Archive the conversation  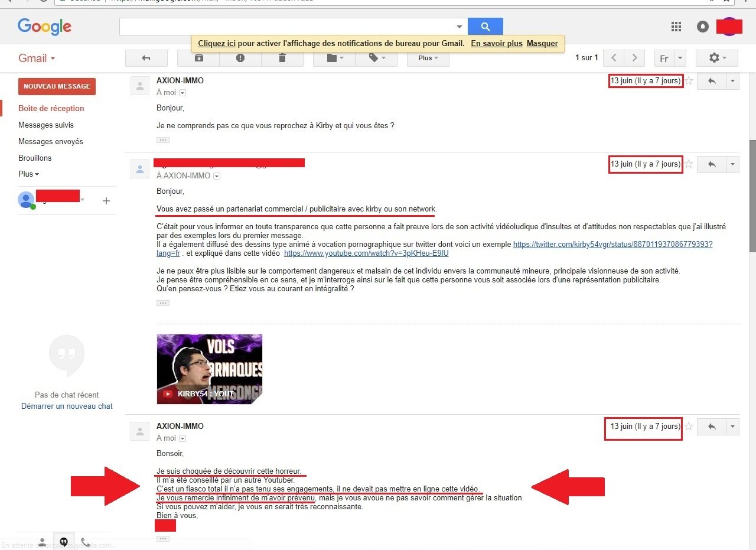[198, 58]
